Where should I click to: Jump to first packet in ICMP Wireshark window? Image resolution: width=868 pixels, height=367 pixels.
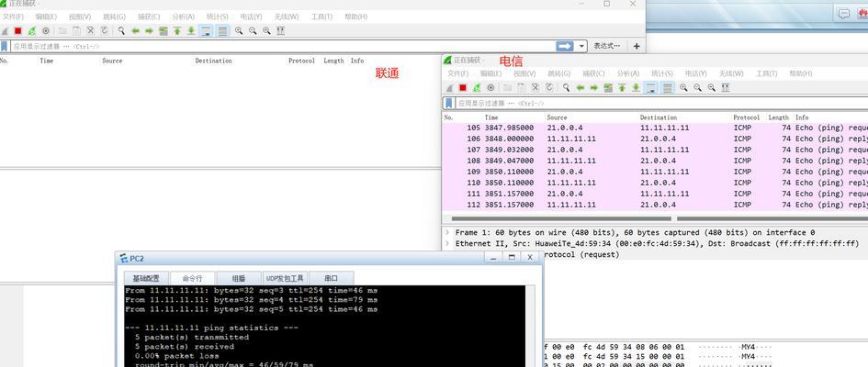click(622, 88)
